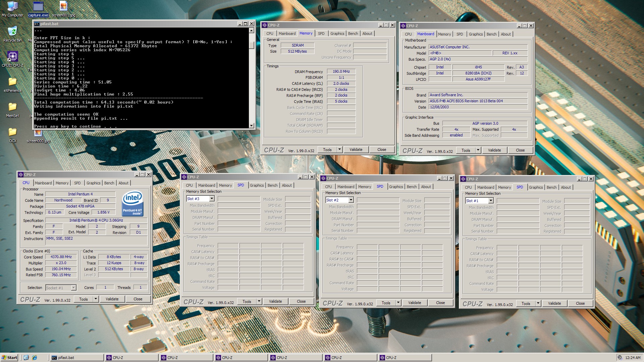644x362 pixels.
Task: Open the MemSet folder icon
Action: click(x=12, y=110)
